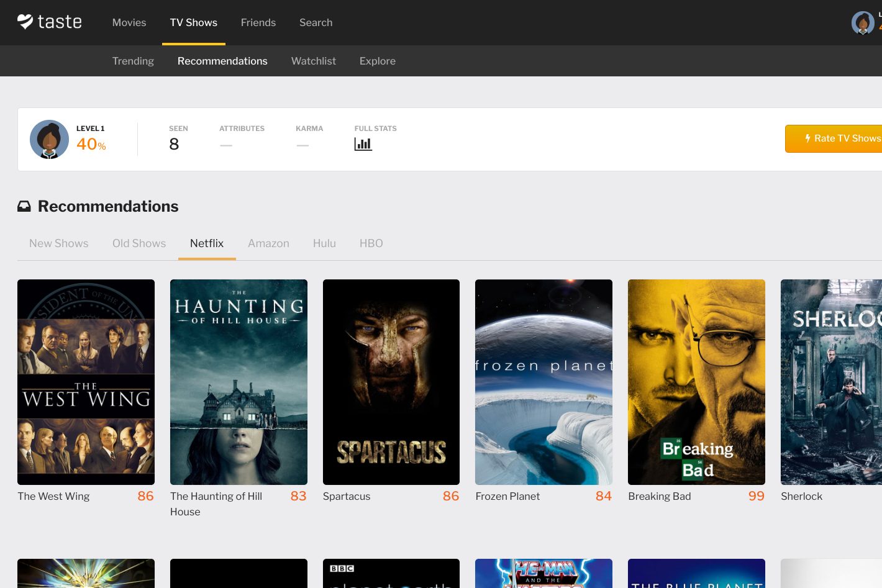Click the user avatar in top bar
Screen dimensions: 882x588
(863, 23)
